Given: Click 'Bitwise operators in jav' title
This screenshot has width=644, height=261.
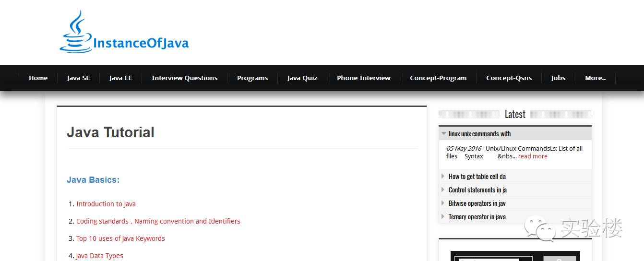Looking at the screenshot, I should click(x=477, y=203).
